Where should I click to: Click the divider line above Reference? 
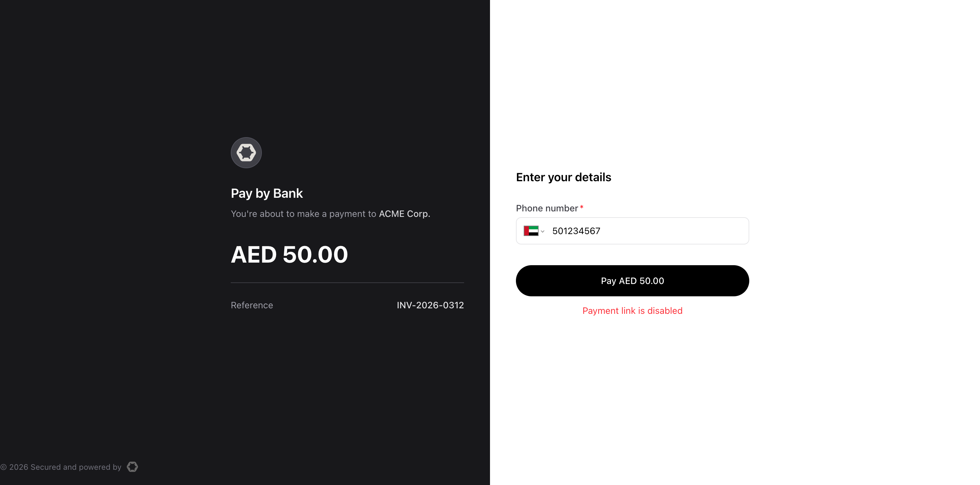coord(347,282)
